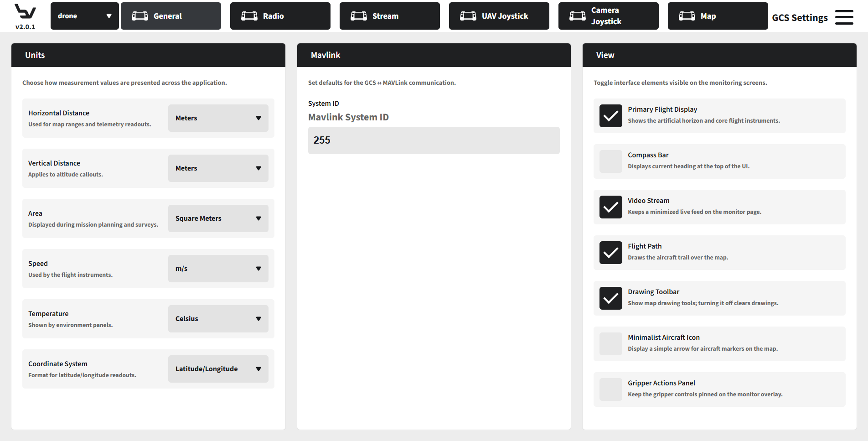Click the UAV Joystick tab gamepad icon
The width and height of the screenshot is (868, 441).
468,16
